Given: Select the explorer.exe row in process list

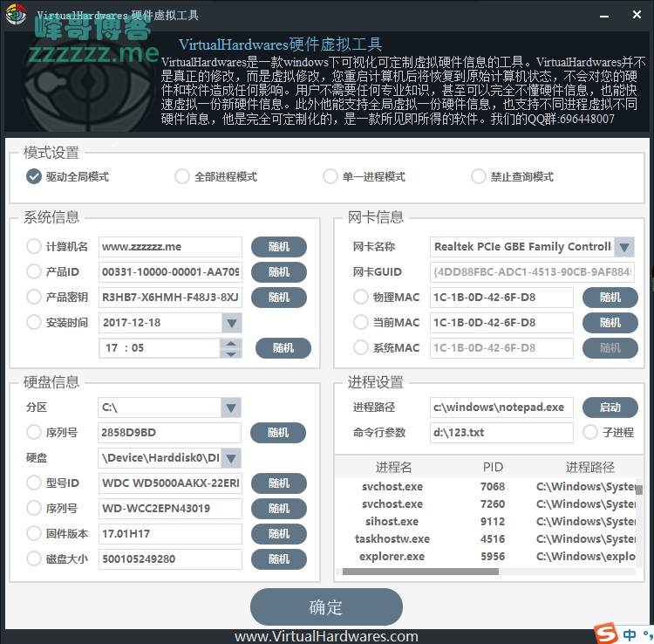Looking at the screenshot, I should tap(392, 556).
